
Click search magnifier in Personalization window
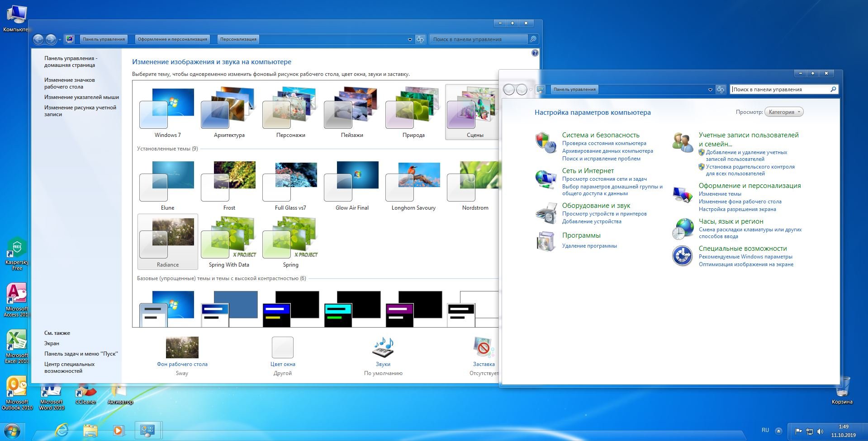tap(533, 39)
